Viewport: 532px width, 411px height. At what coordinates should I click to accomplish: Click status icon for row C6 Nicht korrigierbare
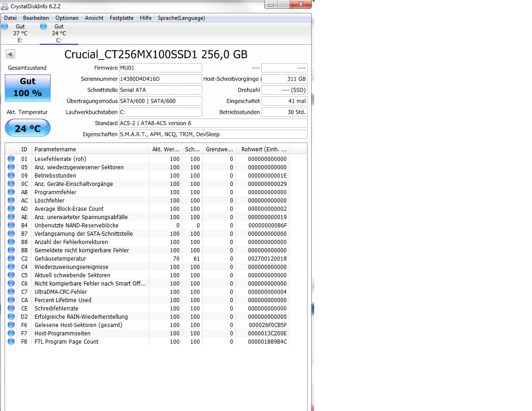pyautogui.click(x=11, y=283)
